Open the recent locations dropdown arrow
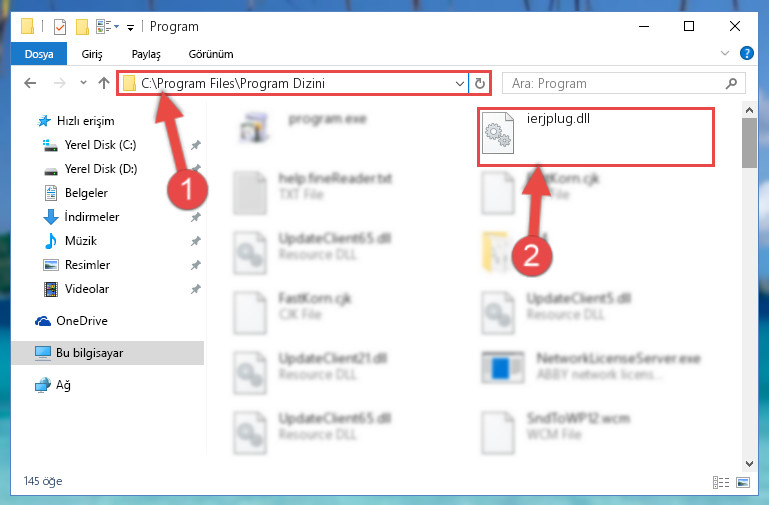The image size is (769, 505). [83, 83]
